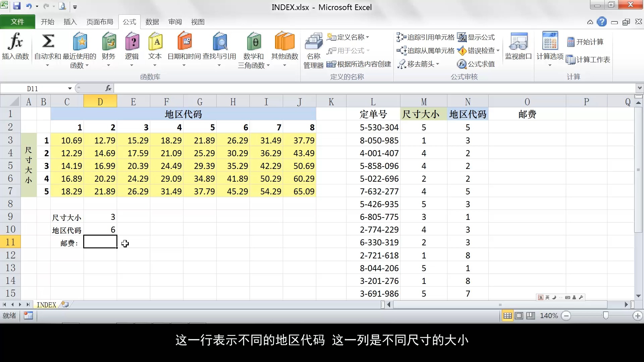The width and height of the screenshot is (644, 362).
Task: Expand the Name Box dropdown
Action: coord(70,88)
